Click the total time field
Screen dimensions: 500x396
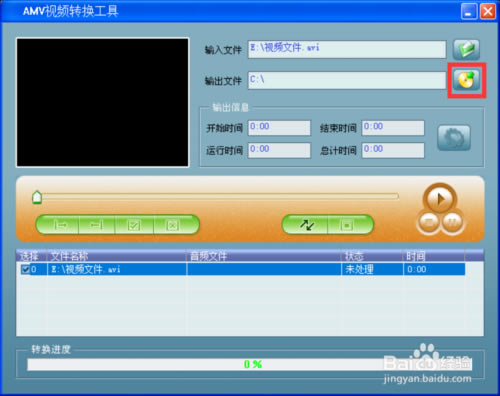393,150
